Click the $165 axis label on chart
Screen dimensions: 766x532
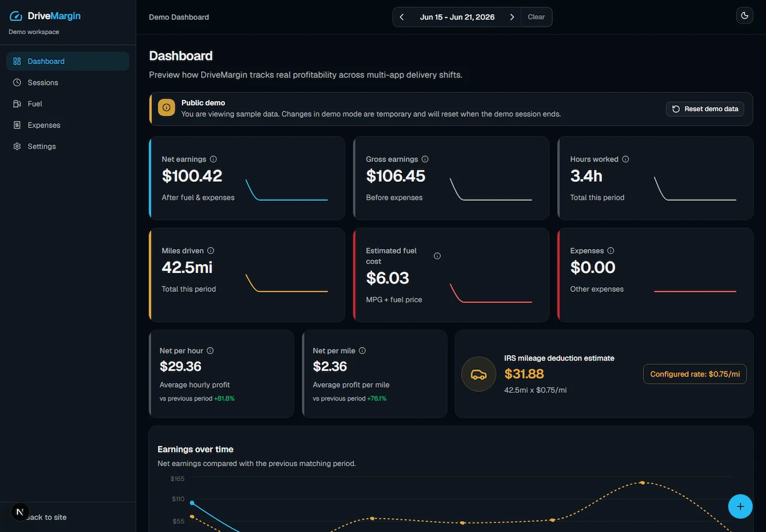click(x=177, y=479)
